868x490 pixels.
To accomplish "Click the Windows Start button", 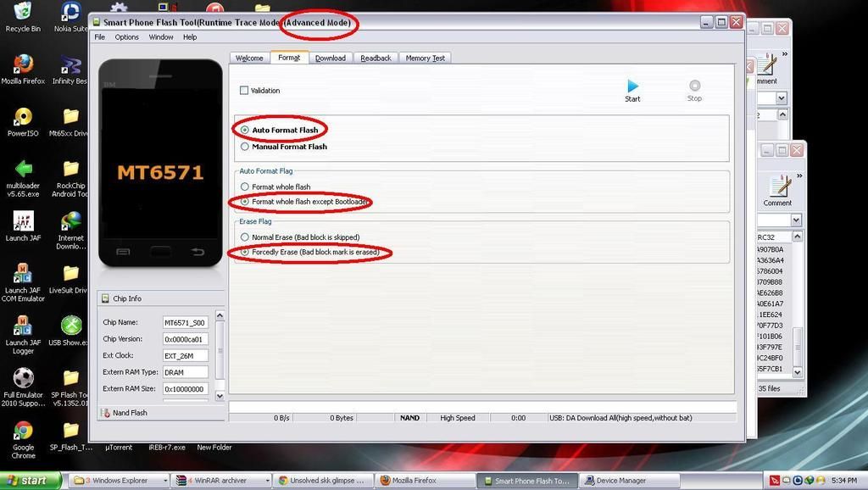I will pos(31,481).
